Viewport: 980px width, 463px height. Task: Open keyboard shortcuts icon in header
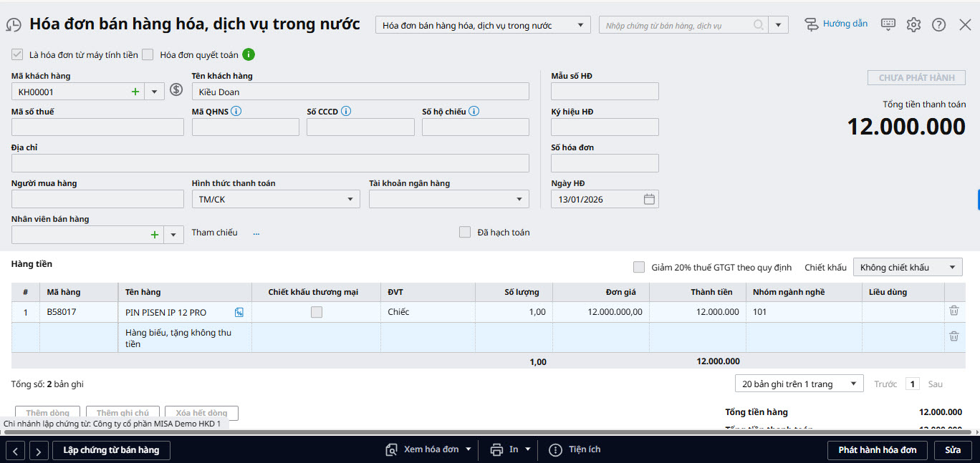(888, 24)
